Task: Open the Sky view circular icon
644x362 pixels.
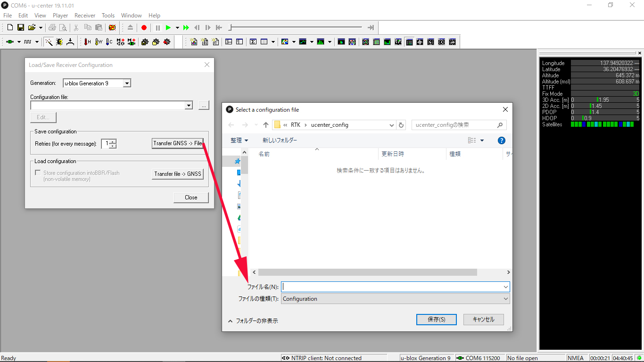Action: (x=352, y=42)
